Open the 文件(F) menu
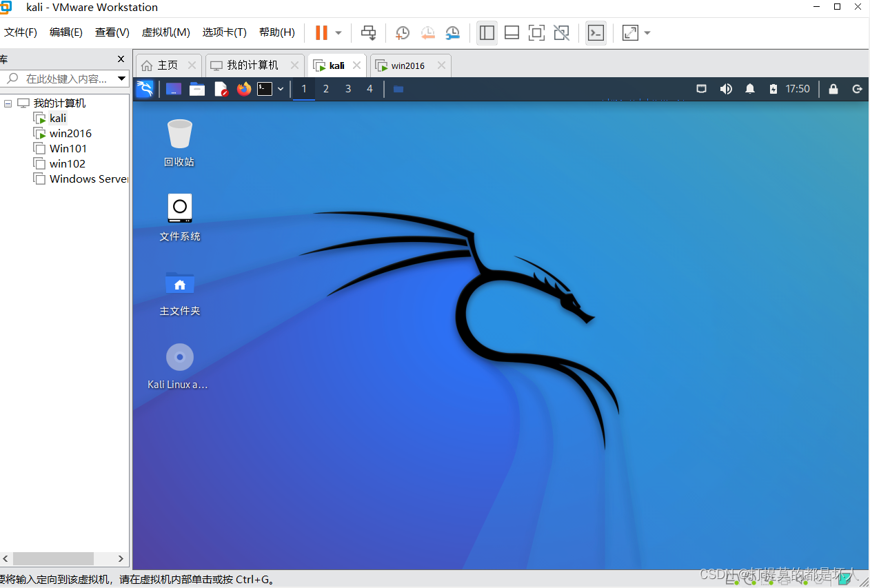Screen dimensions: 870x588 click(21, 32)
